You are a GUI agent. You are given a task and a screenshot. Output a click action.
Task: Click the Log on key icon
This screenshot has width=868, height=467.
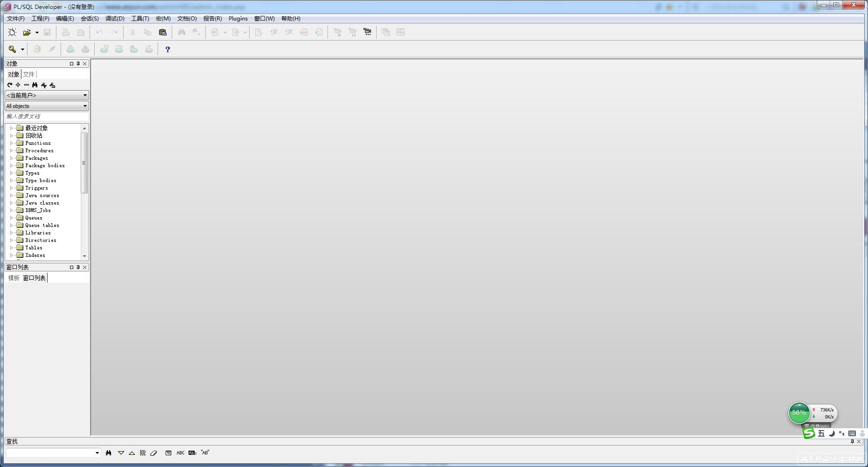click(x=13, y=49)
